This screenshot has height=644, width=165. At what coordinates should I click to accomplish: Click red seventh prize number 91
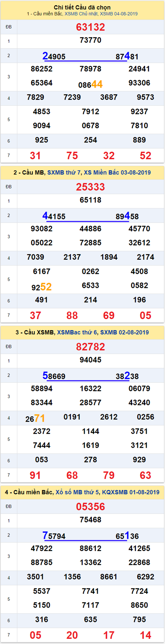click(x=35, y=476)
